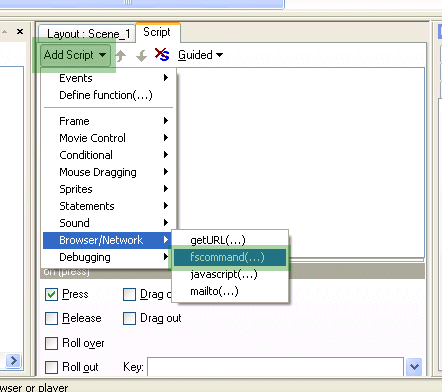Image resolution: width=442 pixels, height=392 pixels.
Task: Choose fscommand(...) from submenu
Action: 230,257
